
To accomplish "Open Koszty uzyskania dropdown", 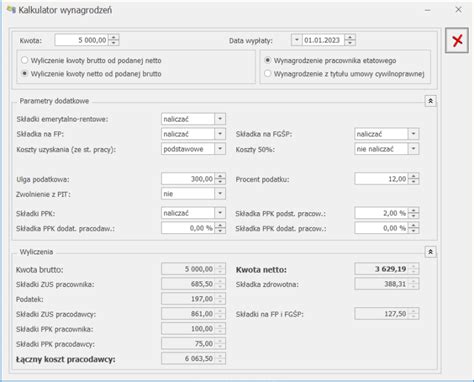I will (x=220, y=149).
